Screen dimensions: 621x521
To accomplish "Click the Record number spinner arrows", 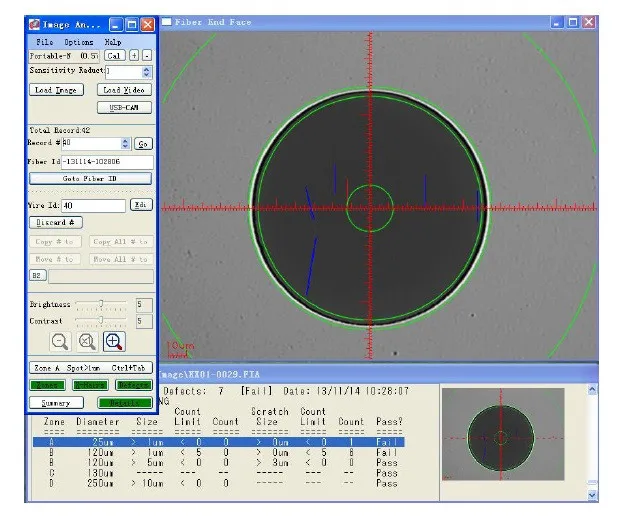I will point(125,143).
